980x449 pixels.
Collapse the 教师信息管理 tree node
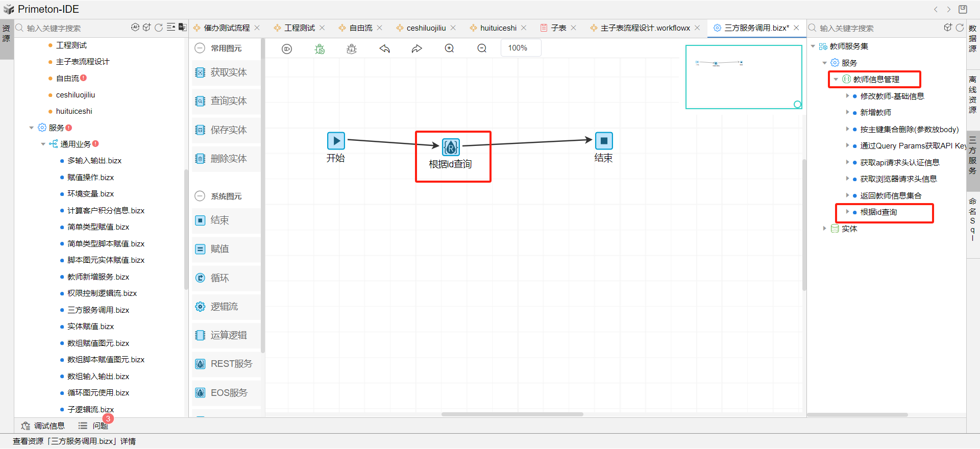tap(836, 80)
